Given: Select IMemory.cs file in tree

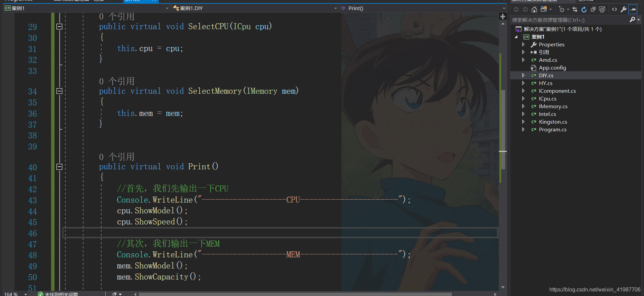Looking at the screenshot, I should click(553, 106).
